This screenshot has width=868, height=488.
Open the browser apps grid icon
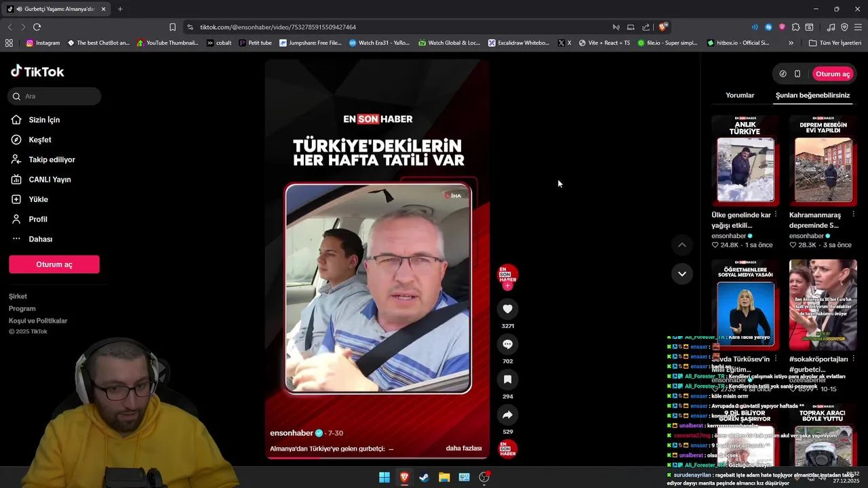coord(9,43)
